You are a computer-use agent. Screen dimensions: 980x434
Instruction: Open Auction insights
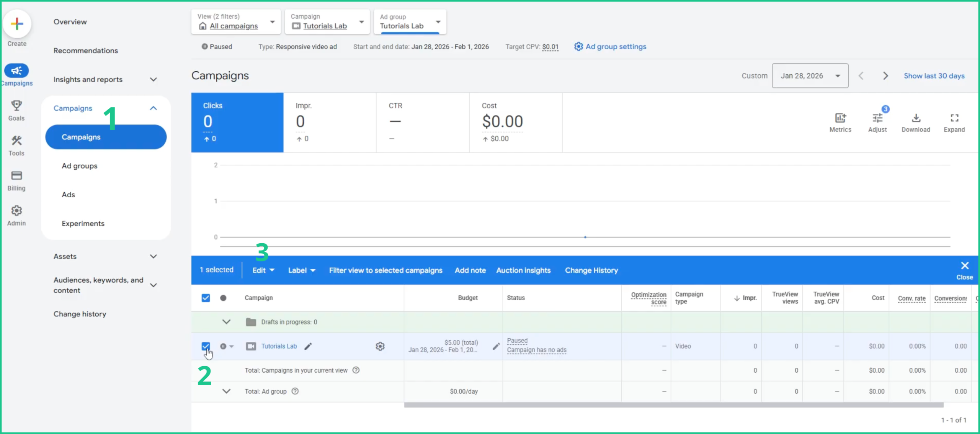tap(523, 270)
